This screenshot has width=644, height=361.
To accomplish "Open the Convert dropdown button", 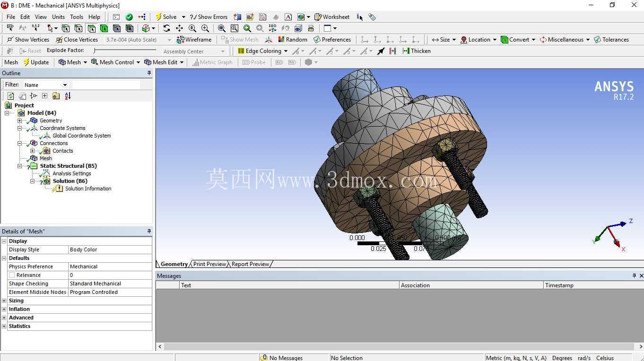I will (x=518, y=40).
